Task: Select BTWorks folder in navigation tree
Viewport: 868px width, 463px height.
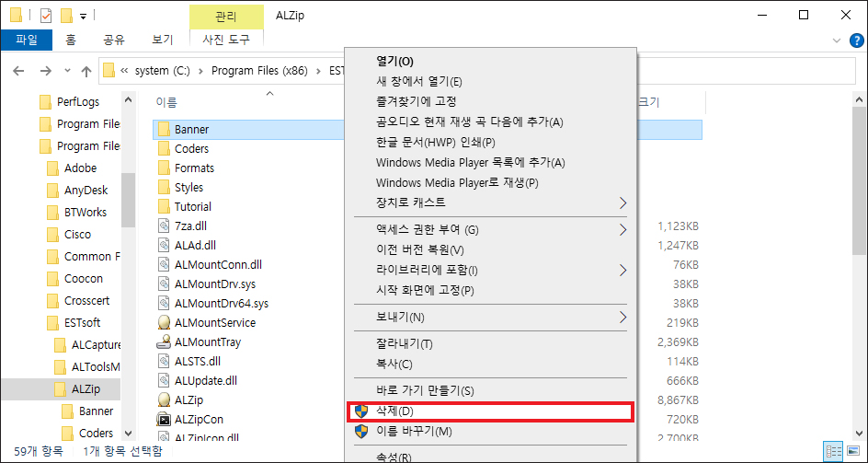Action: 86,213
